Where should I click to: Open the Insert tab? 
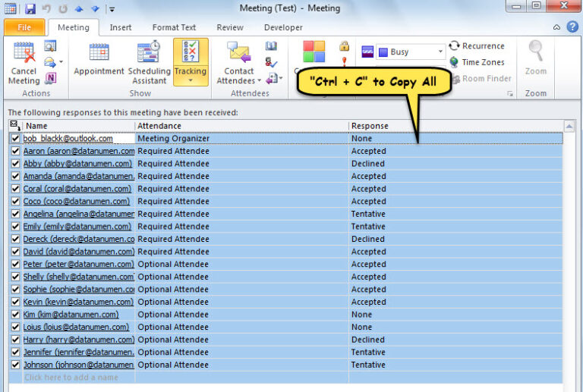pyautogui.click(x=121, y=27)
